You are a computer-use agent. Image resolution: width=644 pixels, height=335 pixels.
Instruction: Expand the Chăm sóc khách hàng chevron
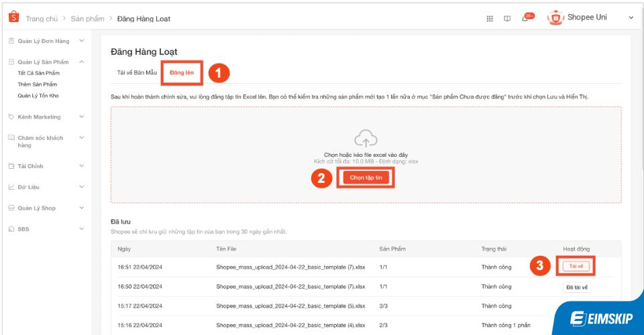(x=82, y=137)
